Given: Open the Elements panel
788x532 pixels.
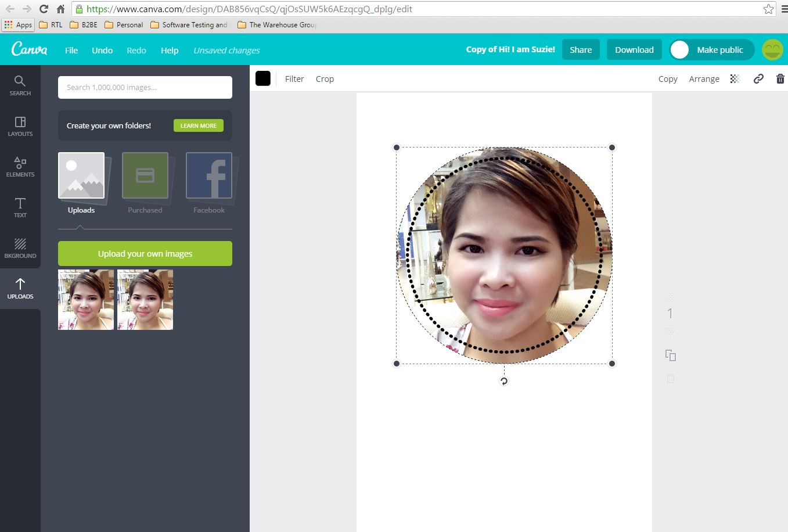Looking at the screenshot, I should click(x=20, y=167).
